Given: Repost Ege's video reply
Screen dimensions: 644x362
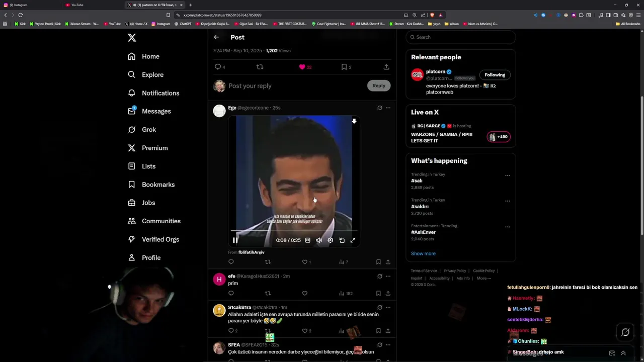Looking at the screenshot, I should (x=268, y=262).
